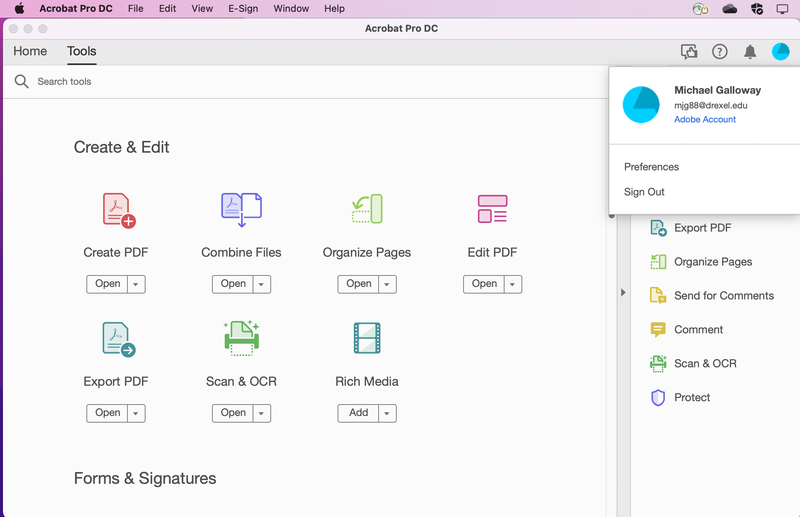
Task: Click the Rich Media filmstrip icon
Action: click(x=367, y=338)
